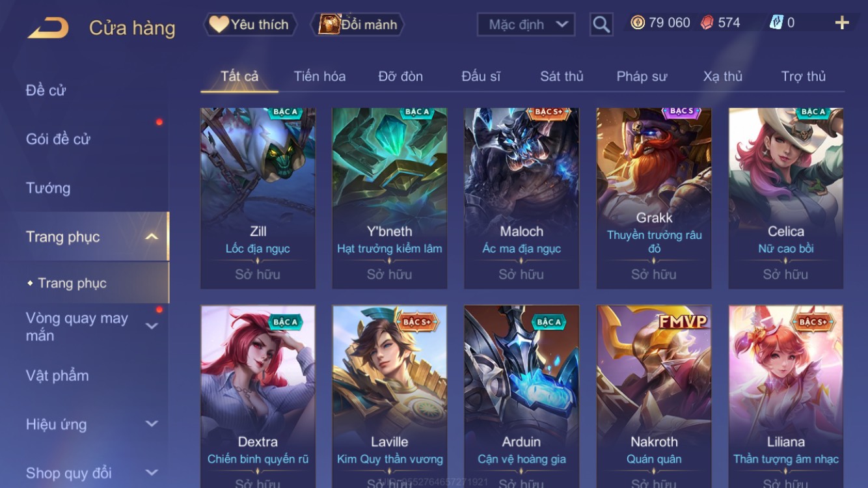Image resolution: width=868 pixels, height=488 pixels.
Task: Tap the plus icon to add currency
Action: [842, 23]
